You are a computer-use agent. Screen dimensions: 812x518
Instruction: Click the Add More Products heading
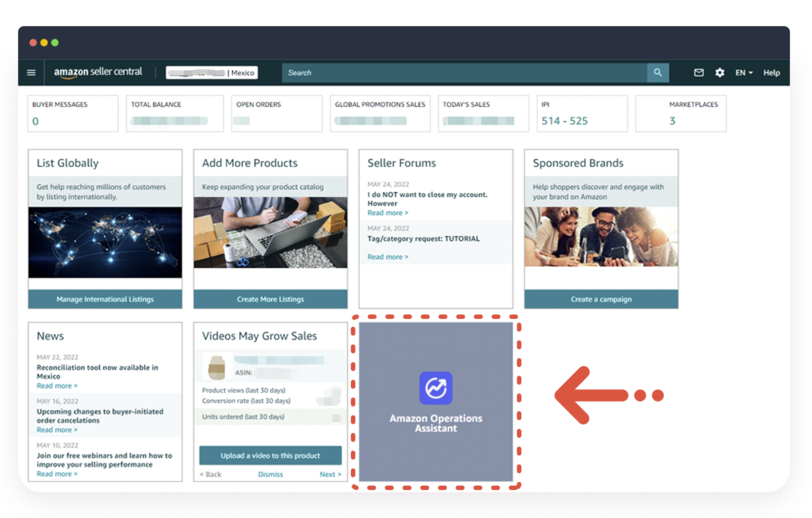pyautogui.click(x=250, y=163)
